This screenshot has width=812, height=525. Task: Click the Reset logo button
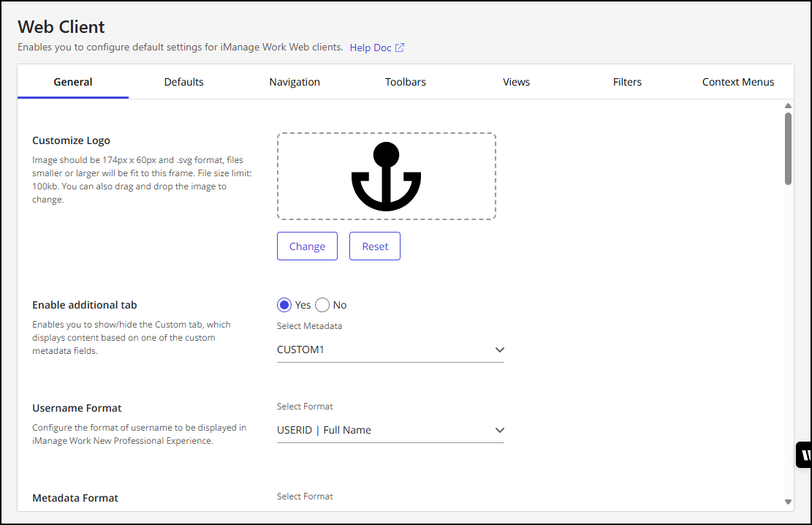pyautogui.click(x=375, y=246)
